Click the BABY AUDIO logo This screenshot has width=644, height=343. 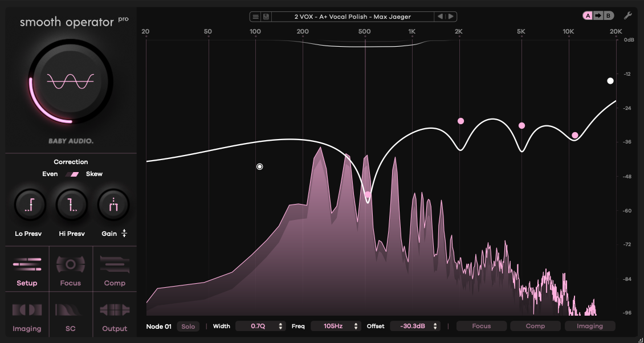click(x=71, y=141)
